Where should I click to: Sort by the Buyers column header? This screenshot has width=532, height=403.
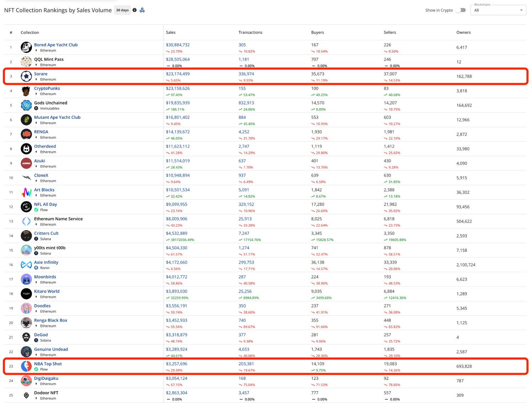point(317,32)
